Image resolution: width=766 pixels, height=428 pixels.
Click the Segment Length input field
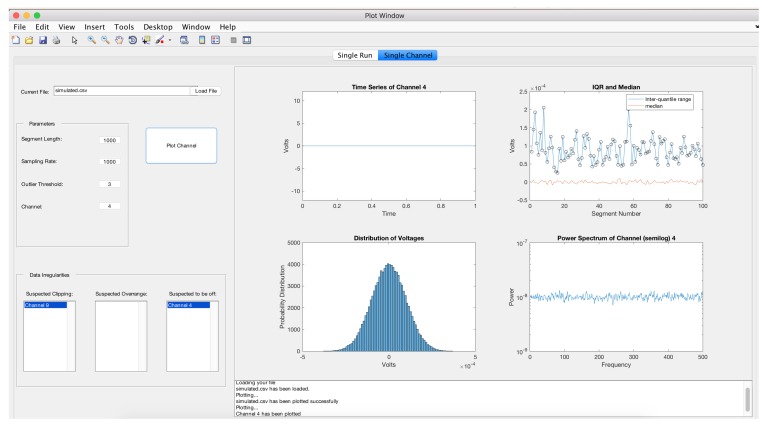pos(109,140)
